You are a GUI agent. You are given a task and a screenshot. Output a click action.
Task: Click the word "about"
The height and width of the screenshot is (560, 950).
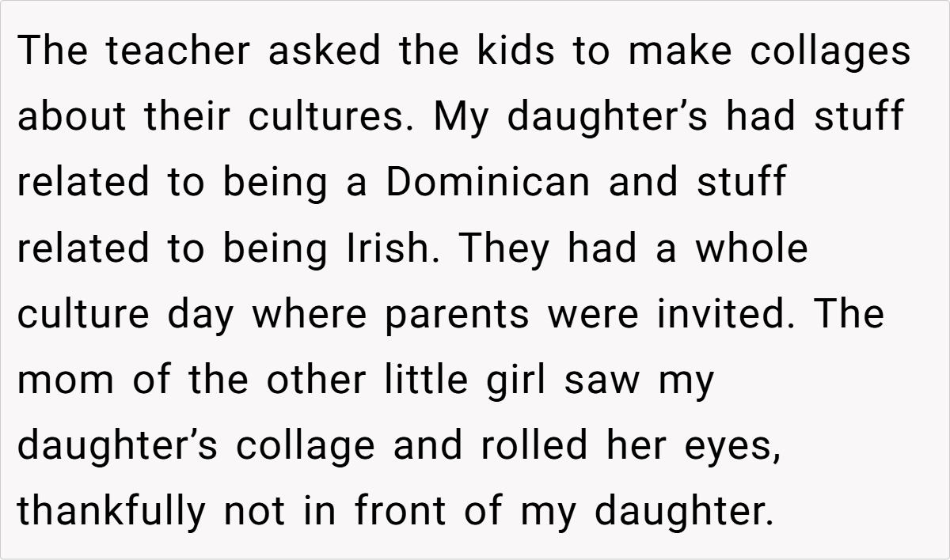[x=73, y=117]
